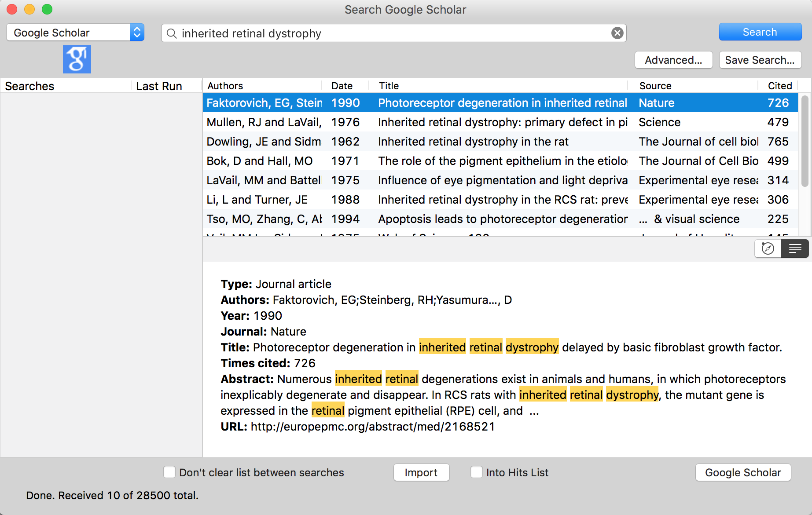The height and width of the screenshot is (515, 812).
Task: Select the Bok and Hall 1971 row
Action: point(500,161)
